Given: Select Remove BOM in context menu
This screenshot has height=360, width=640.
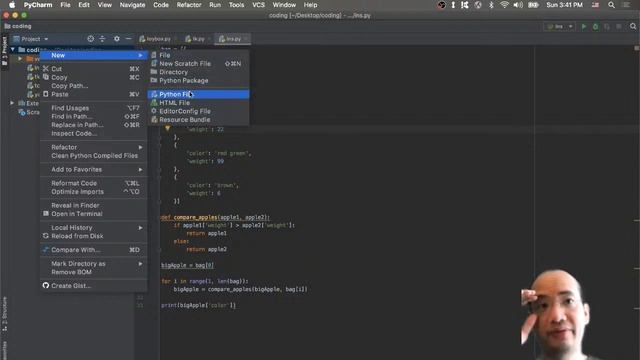Looking at the screenshot, I should (94, 272).
